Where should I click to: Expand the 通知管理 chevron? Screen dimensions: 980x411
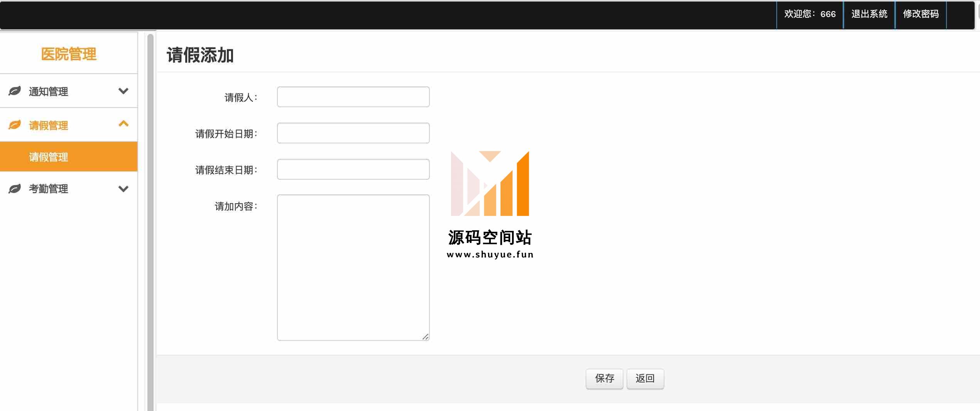pyautogui.click(x=123, y=91)
